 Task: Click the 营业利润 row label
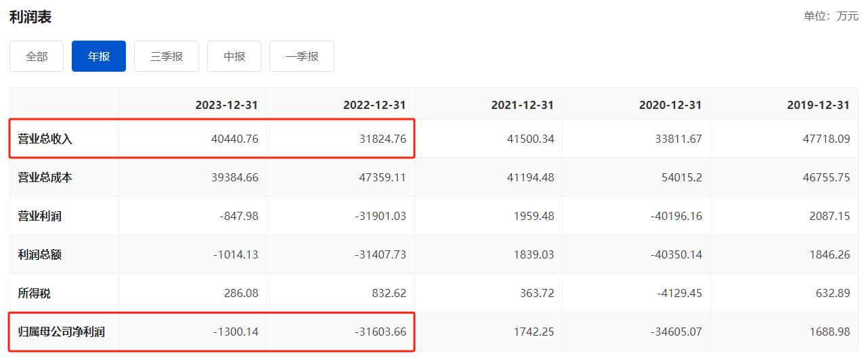(x=40, y=217)
